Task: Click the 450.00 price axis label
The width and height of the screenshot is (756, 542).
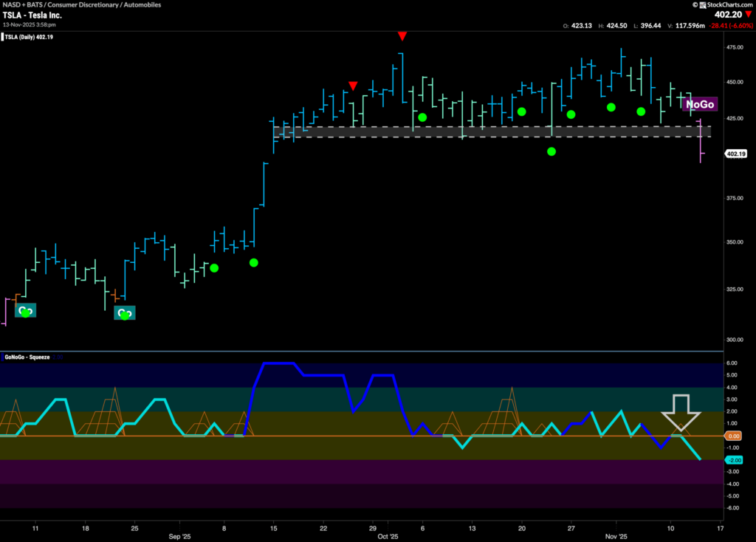Action: [735, 82]
